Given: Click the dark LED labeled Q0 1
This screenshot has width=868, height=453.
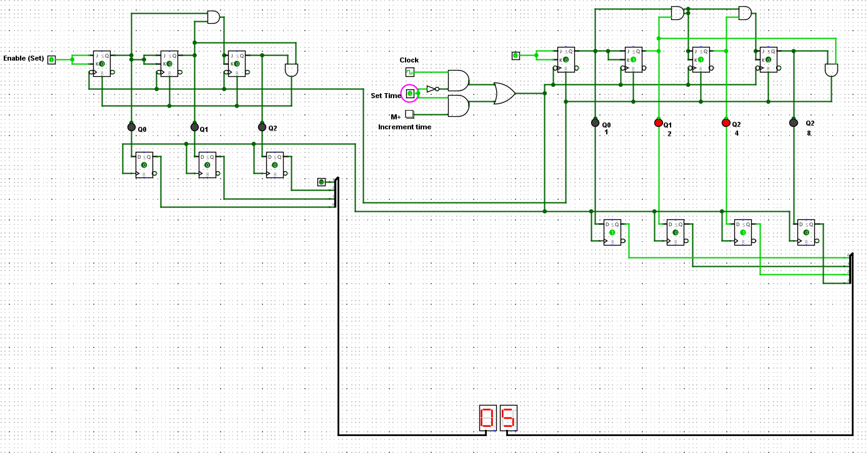Looking at the screenshot, I should coord(595,122).
